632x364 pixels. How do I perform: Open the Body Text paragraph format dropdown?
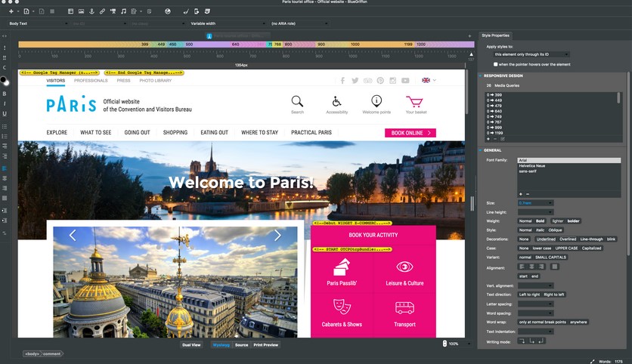(38, 23)
